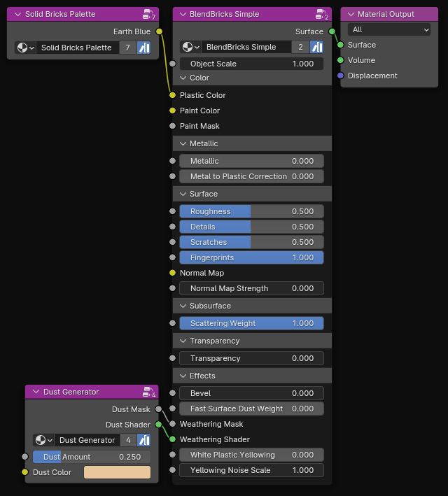Click the BlendBricks Simple user count 2
The image size is (448, 496).
pos(300,47)
